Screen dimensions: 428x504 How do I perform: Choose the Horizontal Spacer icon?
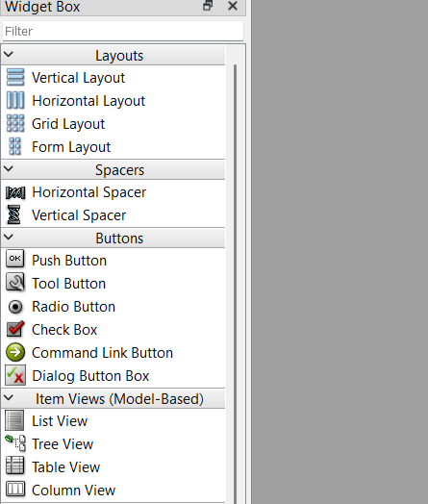point(15,192)
